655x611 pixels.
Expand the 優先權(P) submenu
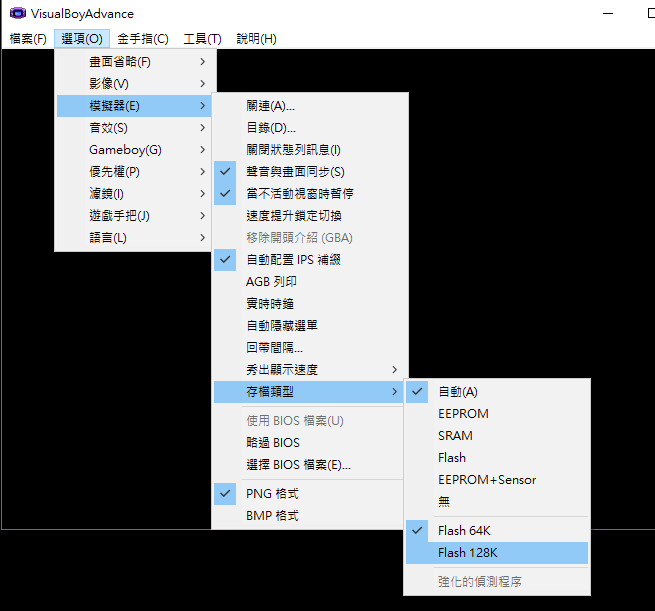[x=134, y=172]
